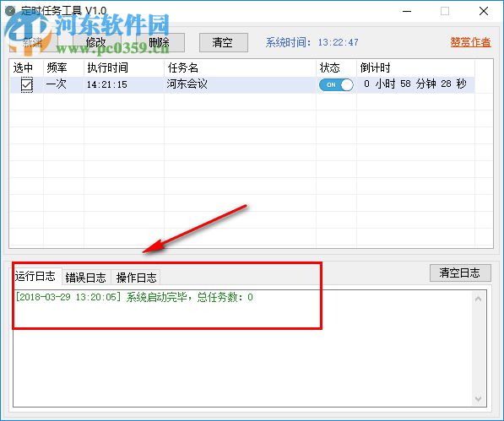Viewport: 504px width, 421px height.
Task: Click the 新建 button
Action: coord(34,42)
